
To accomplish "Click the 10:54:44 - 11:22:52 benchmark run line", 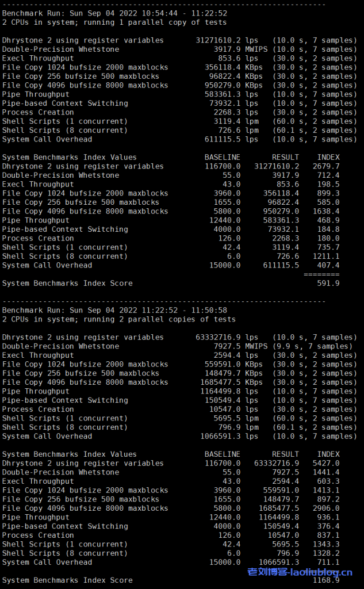I will click(x=114, y=13).
